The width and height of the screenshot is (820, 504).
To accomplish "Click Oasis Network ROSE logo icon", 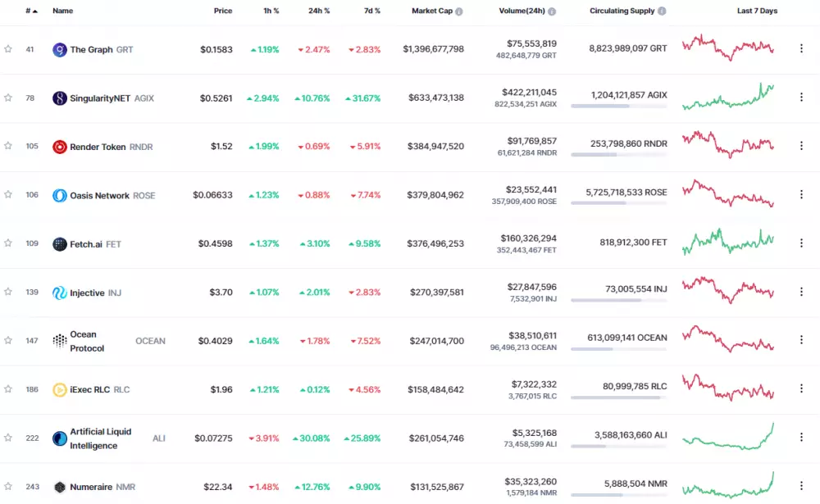I will [x=60, y=196].
